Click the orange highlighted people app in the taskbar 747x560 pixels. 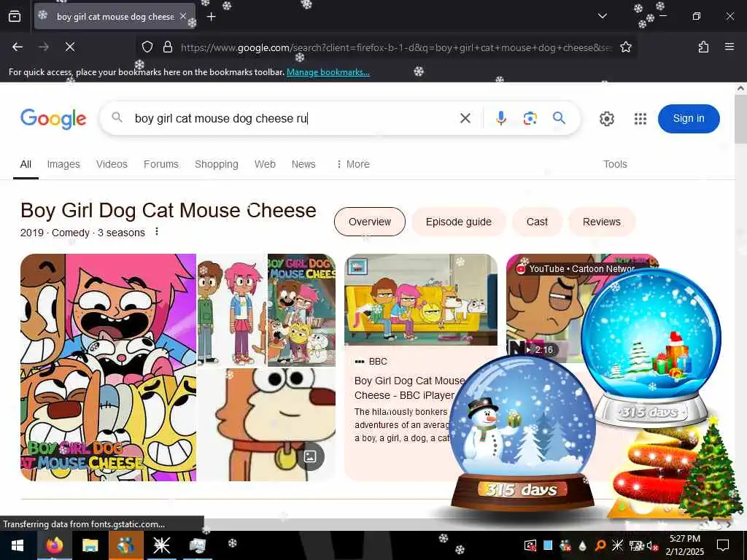click(x=125, y=545)
